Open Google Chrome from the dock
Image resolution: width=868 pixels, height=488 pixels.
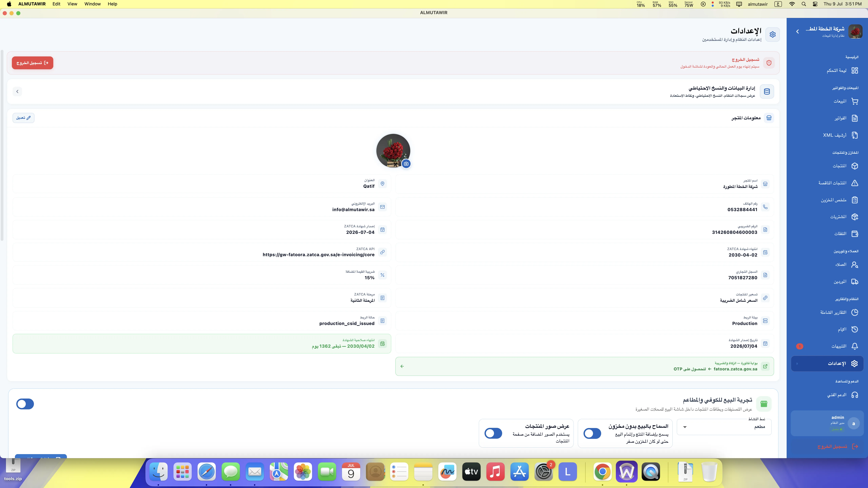[x=603, y=472]
